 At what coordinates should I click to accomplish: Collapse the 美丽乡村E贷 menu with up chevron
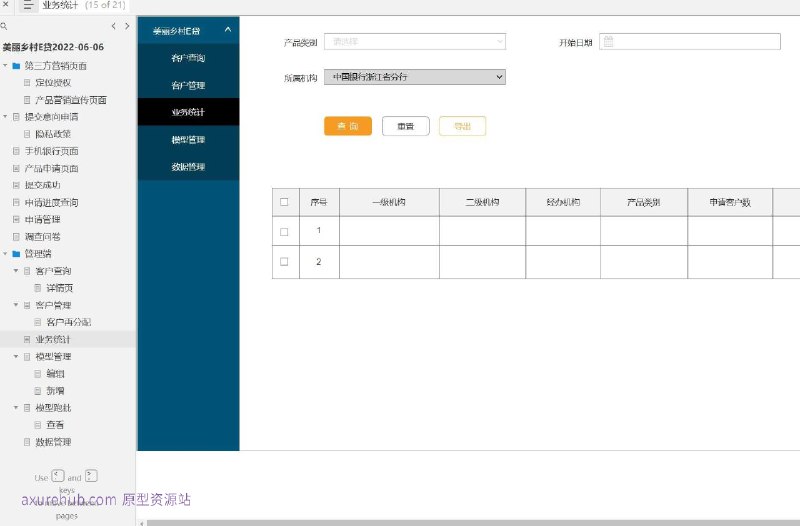click(228, 30)
